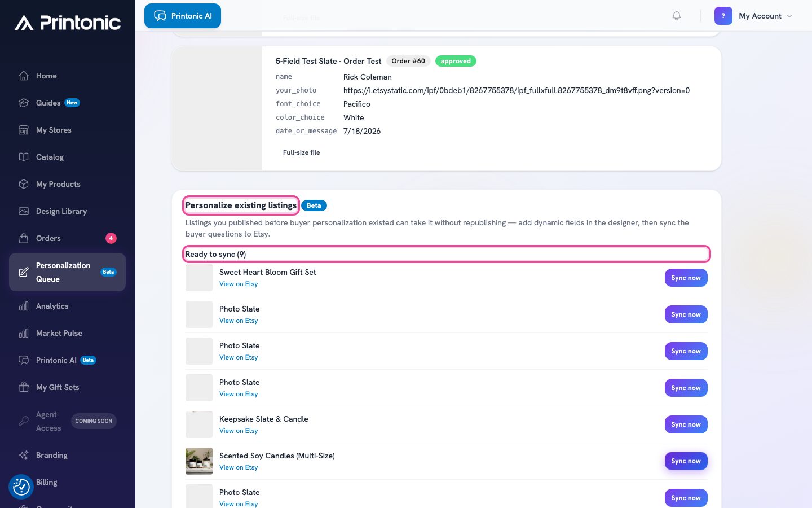Click the green approved status badge

(x=456, y=61)
